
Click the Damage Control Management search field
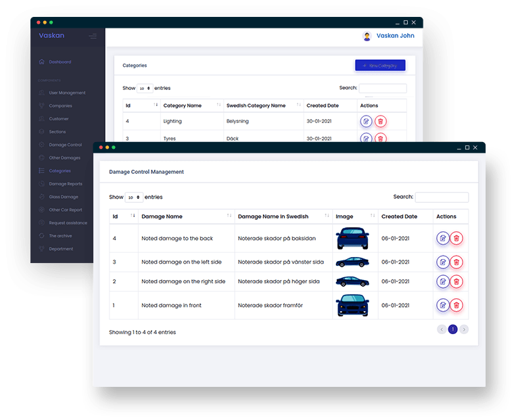441,197
